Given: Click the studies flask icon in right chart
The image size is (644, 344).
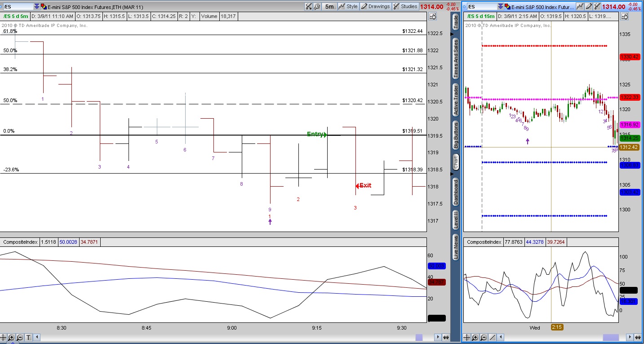Looking at the screenshot, I should [597, 7].
